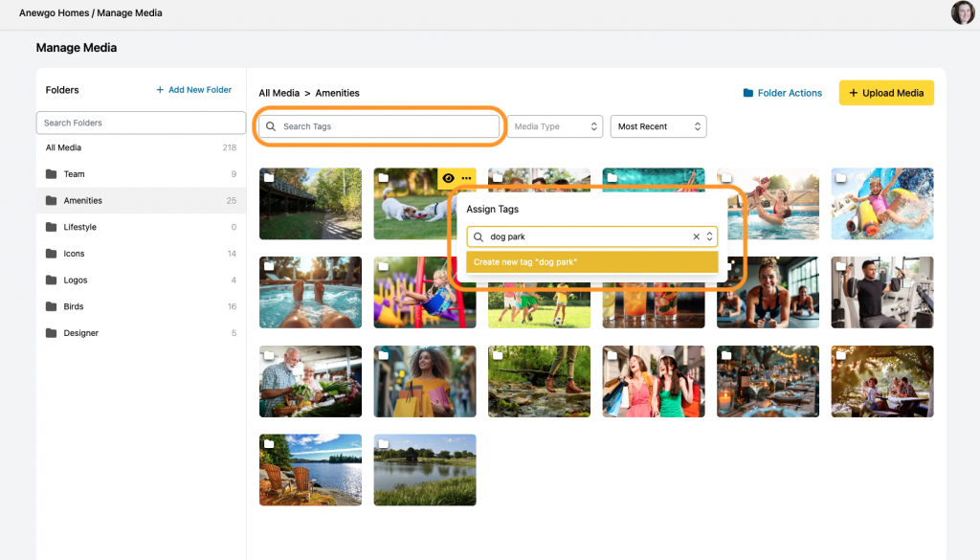This screenshot has height=560, width=980.
Task: Open the user profile avatar
Action: (x=962, y=12)
